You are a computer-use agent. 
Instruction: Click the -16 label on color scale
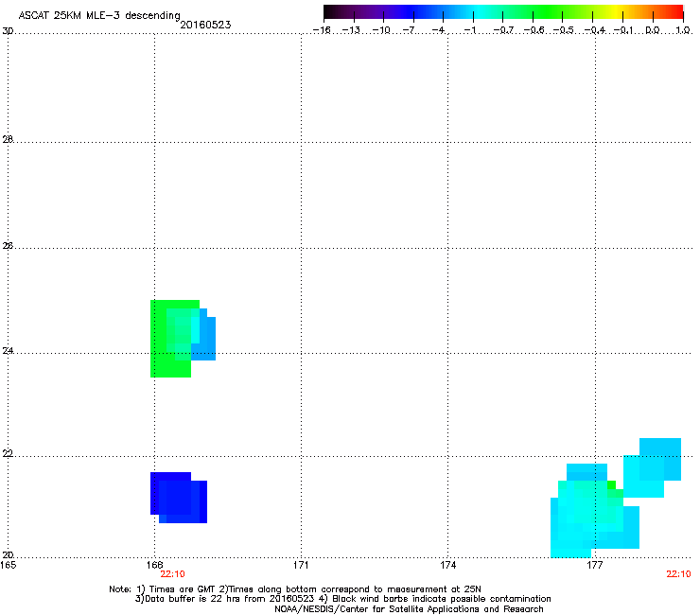tap(322, 30)
